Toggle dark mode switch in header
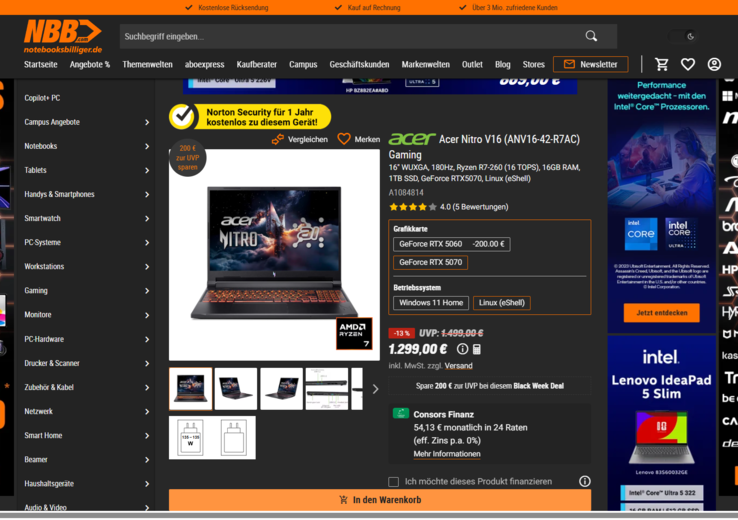This screenshot has height=520, width=738. (x=684, y=36)
